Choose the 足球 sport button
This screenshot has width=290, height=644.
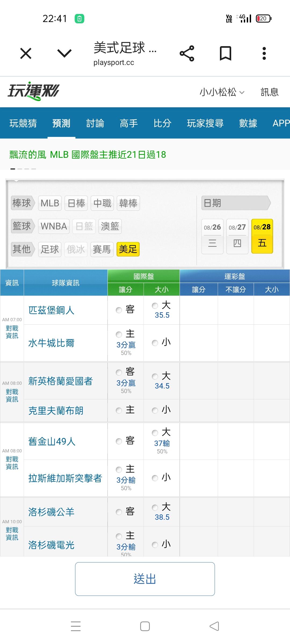(x=50, y=249)
